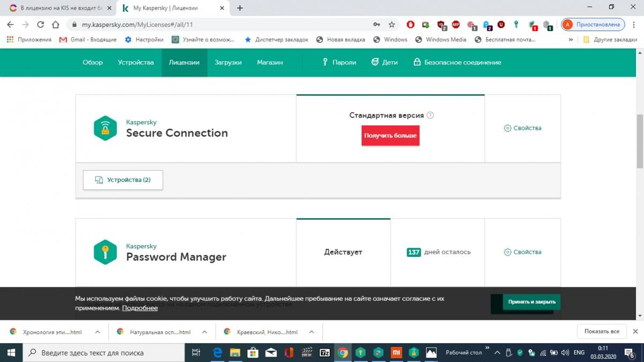Screen dimensions: 644x362
Task: Click the Password Manager key hexagon icon
Action: (105, 252)
